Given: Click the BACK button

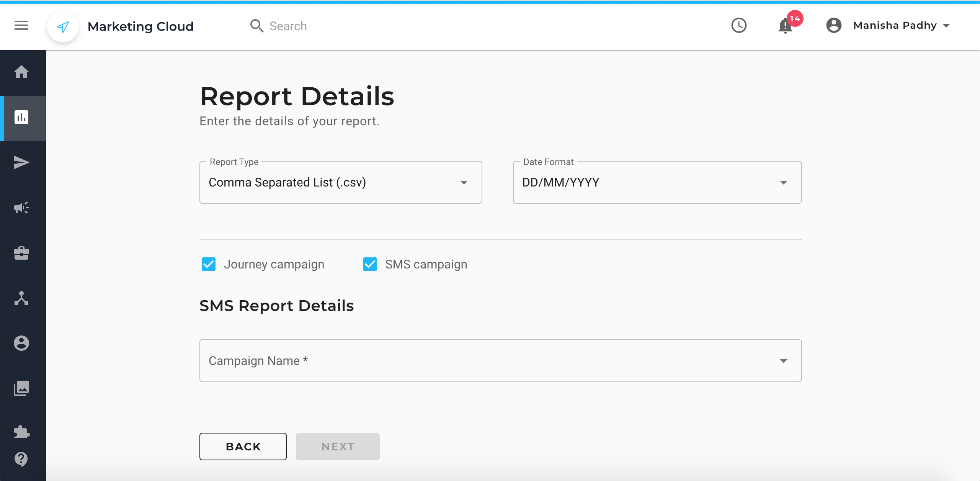Looking at the screenshot, I should 243,447.
